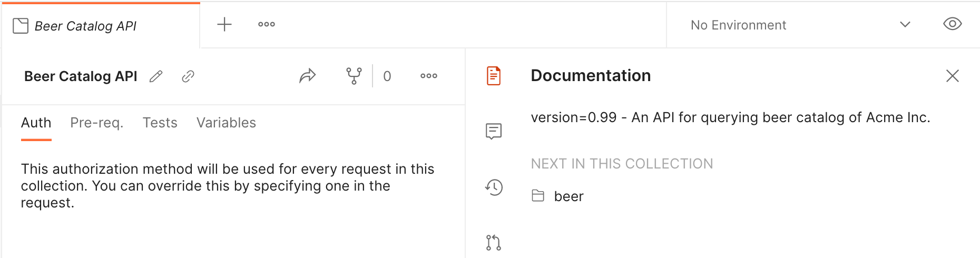980x258 pixels.
Task: Click the beer folder icon
Action: [x=538, y=196]
